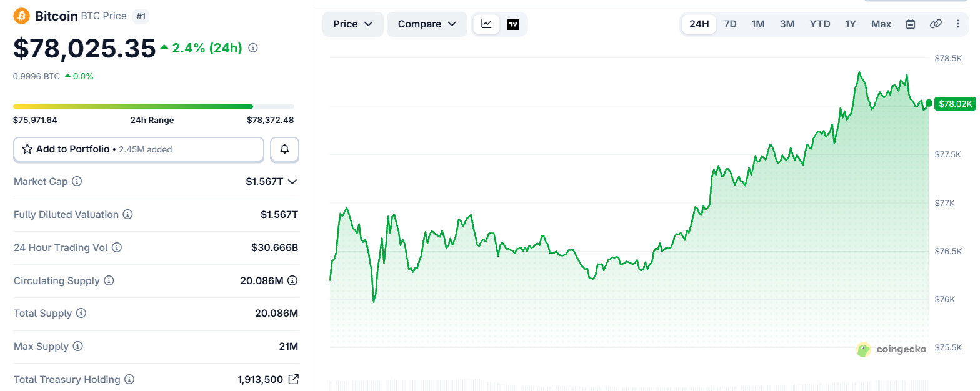Open Total Treasury Holding info icon

pos(129,380)
